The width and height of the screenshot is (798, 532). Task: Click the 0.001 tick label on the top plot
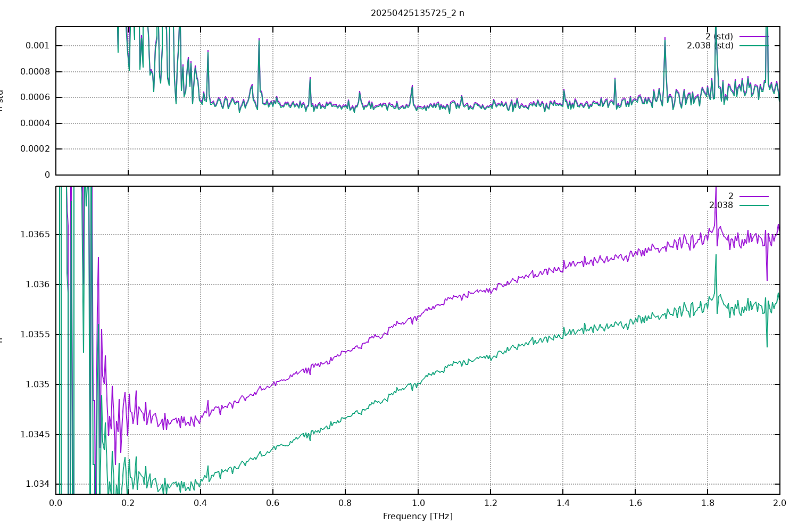37,46
